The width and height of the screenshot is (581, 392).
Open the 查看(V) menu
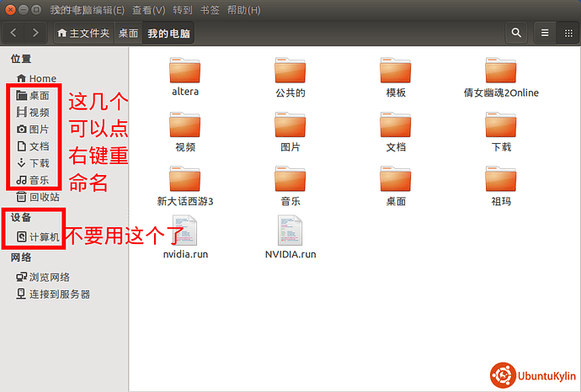pyautogui.click(x=148, y=10)
